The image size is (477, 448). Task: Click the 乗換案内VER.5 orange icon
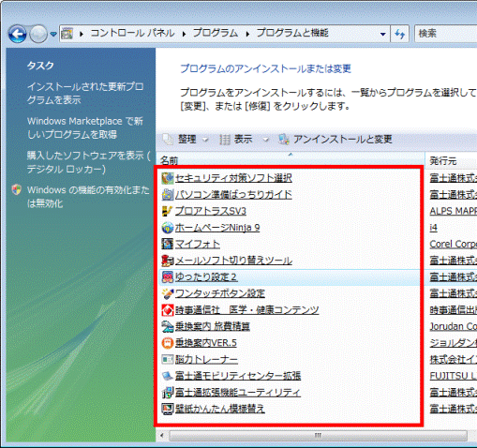(168, 343)
